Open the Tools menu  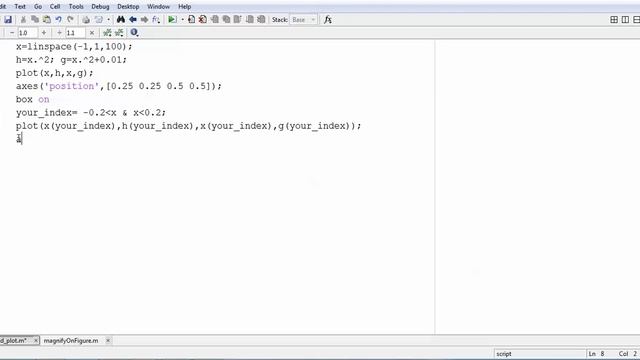[x=76, y=7]
